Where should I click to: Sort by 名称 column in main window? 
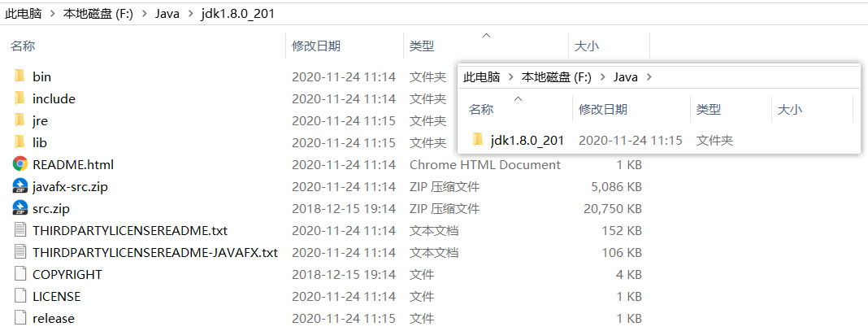point(23,46)
